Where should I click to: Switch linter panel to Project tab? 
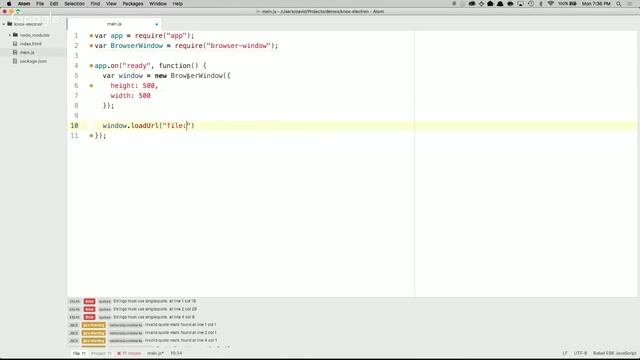pos(101,353)
